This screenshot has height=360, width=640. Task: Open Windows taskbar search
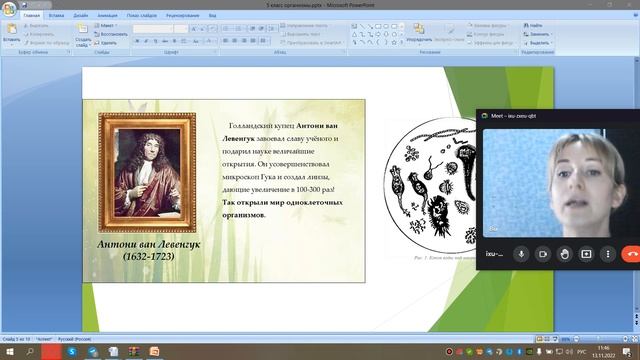pos(30,351)
